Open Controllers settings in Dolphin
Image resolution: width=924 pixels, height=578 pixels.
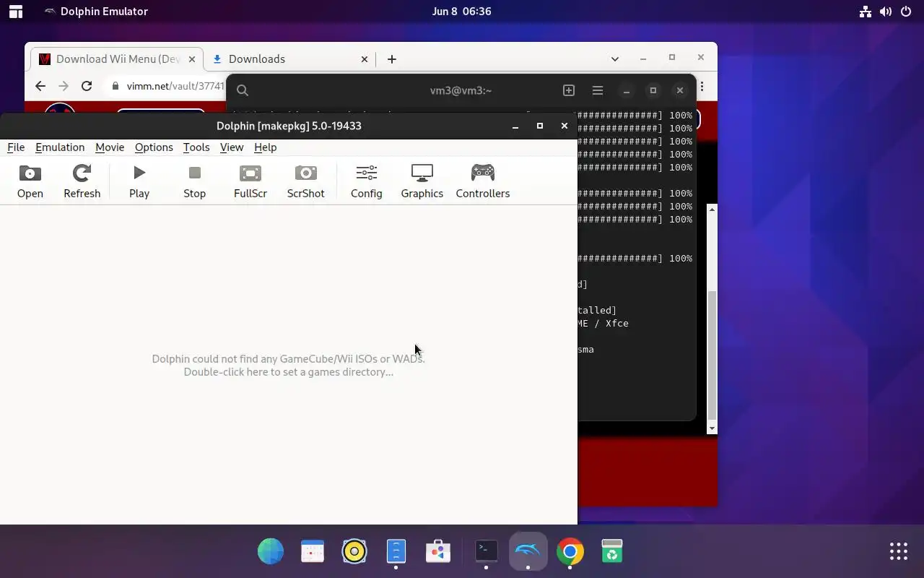coord(482,181)
